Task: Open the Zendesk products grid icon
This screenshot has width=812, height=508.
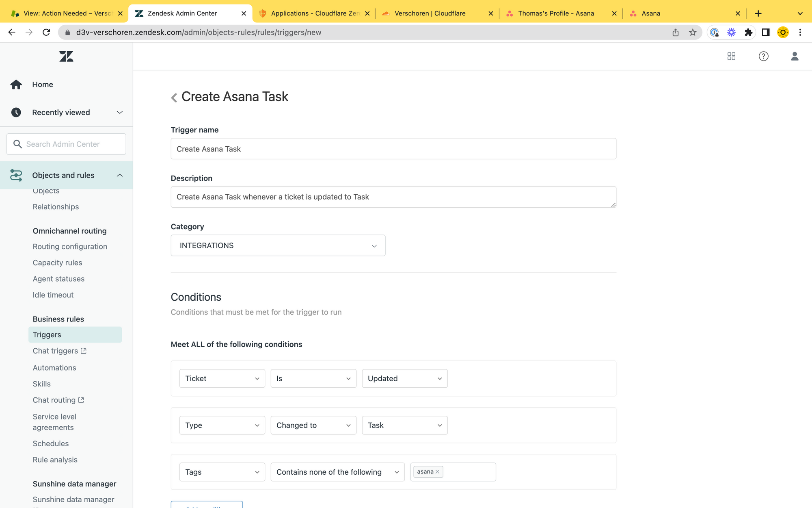Action: (x=731, y=56)
